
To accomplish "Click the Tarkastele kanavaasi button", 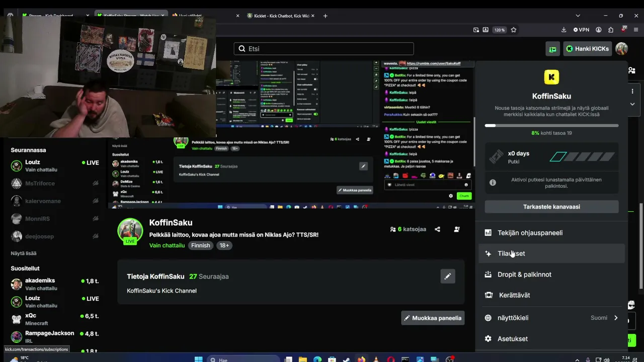I will click(x=551, y=207).
